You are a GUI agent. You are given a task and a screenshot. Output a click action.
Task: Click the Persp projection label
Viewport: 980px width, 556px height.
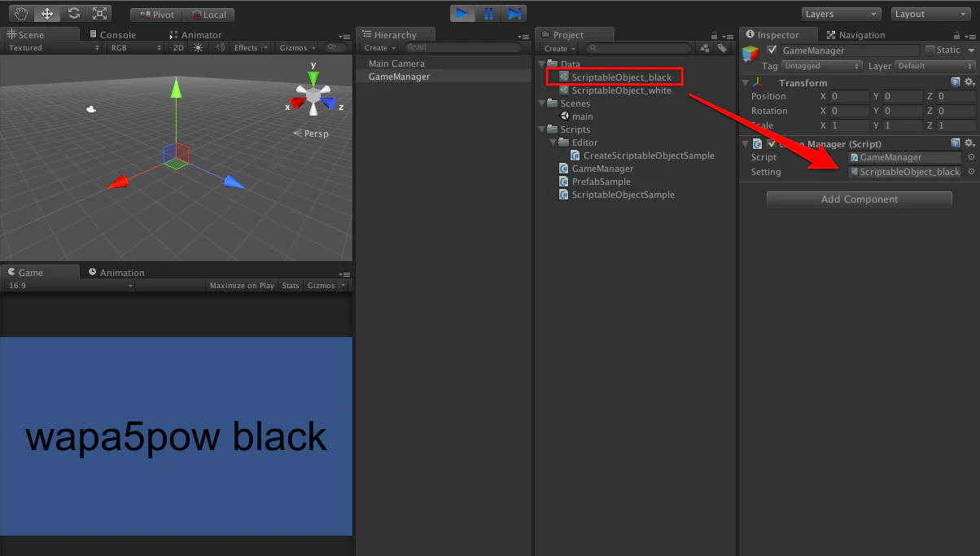click(312, 133)
